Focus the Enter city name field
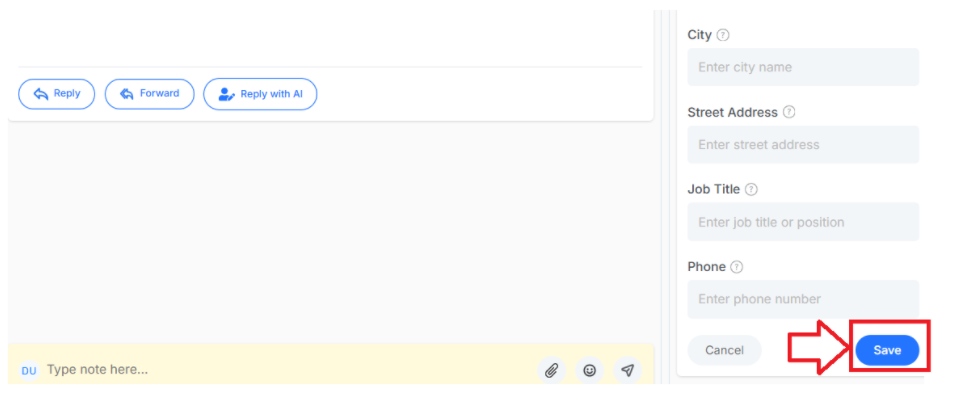The image size is (978, 418). [803, 67]
